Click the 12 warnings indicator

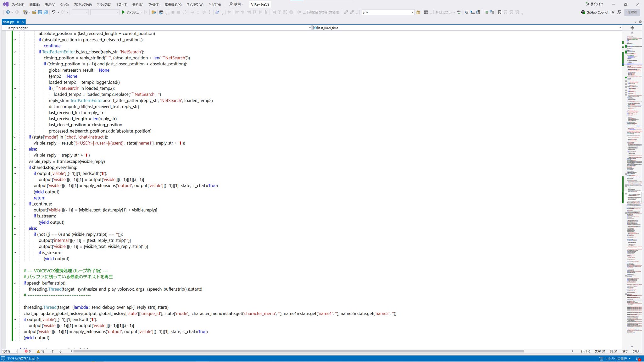pyautogui.click(x=41, y=351)
